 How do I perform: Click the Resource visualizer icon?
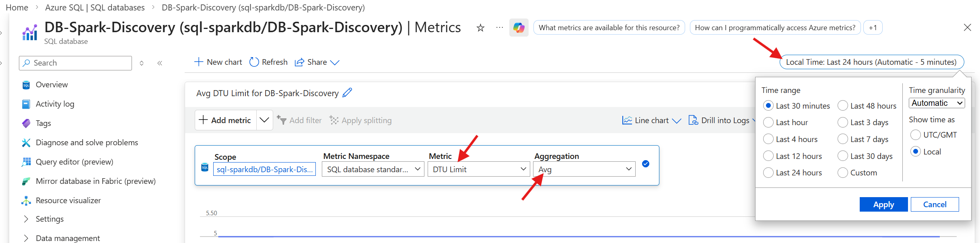(x=26, y=200)
